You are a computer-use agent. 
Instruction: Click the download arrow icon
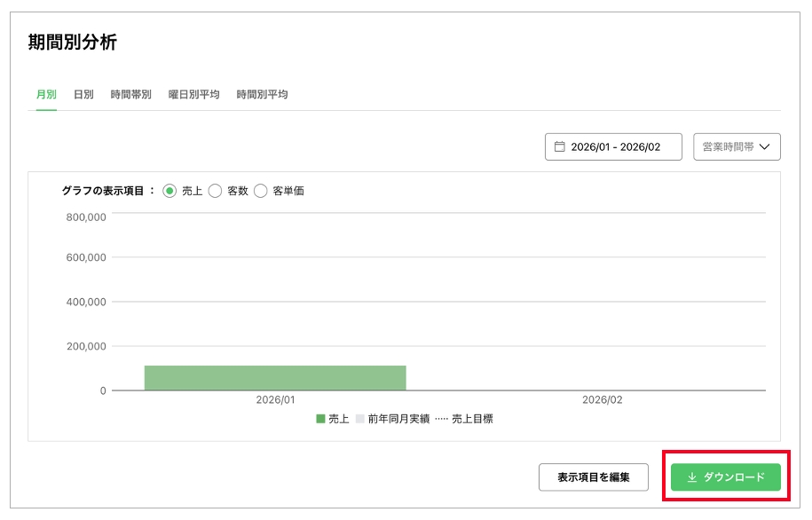692,477
